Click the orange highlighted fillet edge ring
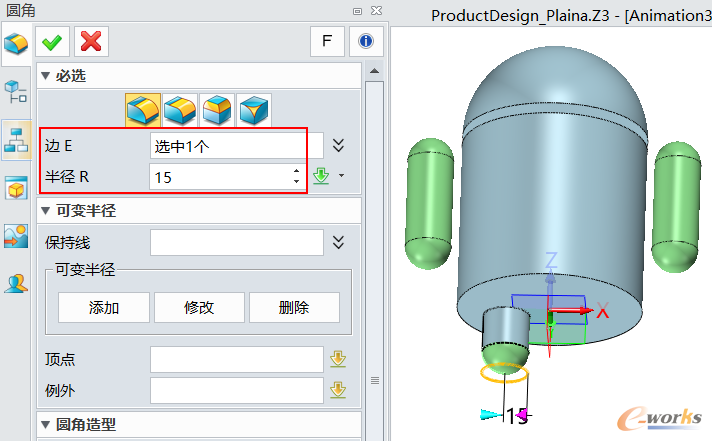712x441 pixels. coord(504,373)
